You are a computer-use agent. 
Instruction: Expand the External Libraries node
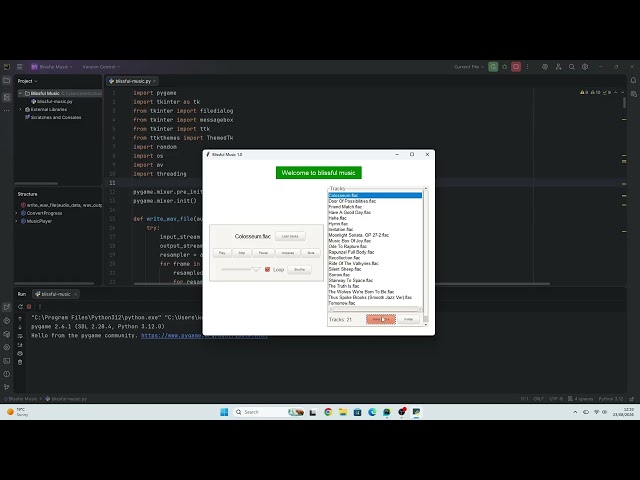(x=20, y=109)
